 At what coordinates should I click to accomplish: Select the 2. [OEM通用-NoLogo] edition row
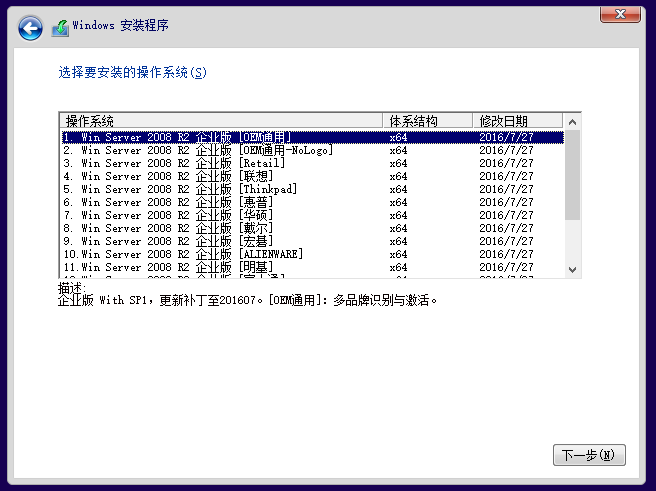pos(313,150)
